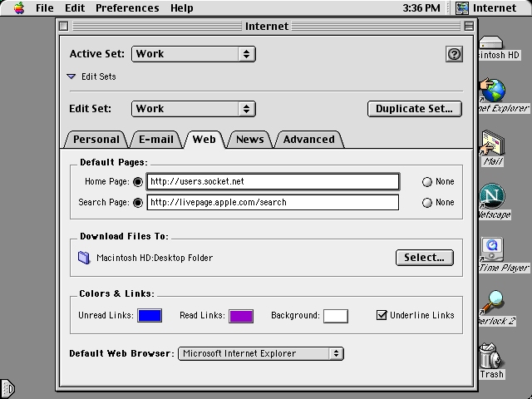Click the Search Page URL field
This screenshot has height=399, width=532.
(273, 203)
